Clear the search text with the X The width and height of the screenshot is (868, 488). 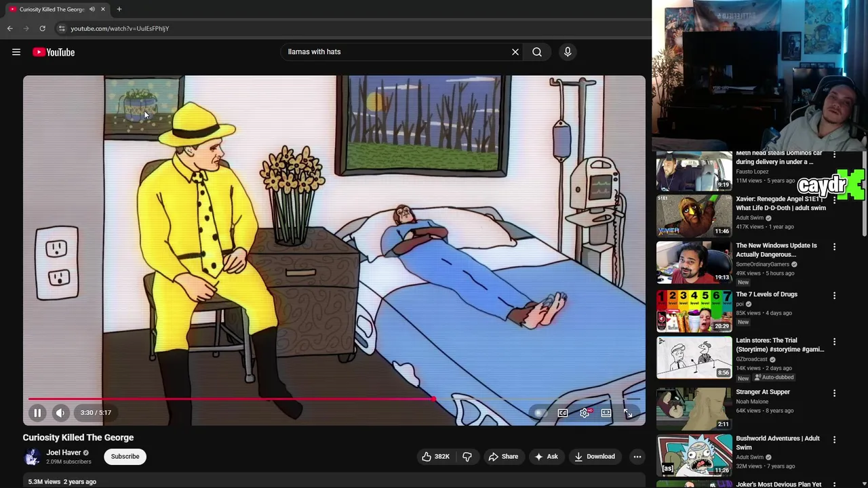click(515, 52)
